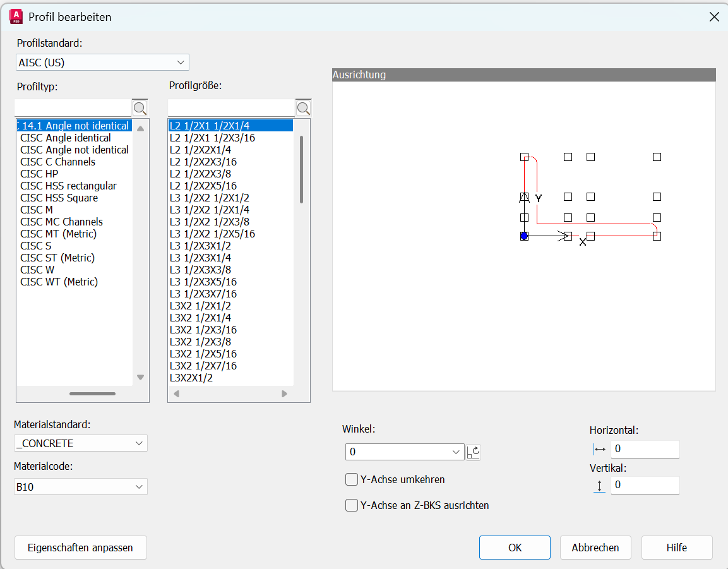Click the OK button

515,548
